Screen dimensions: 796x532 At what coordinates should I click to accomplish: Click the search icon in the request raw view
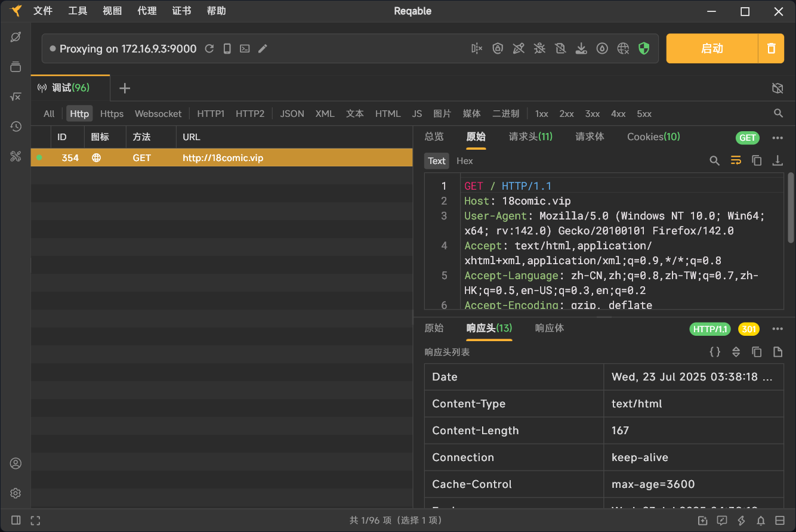[x=714, y=160]
